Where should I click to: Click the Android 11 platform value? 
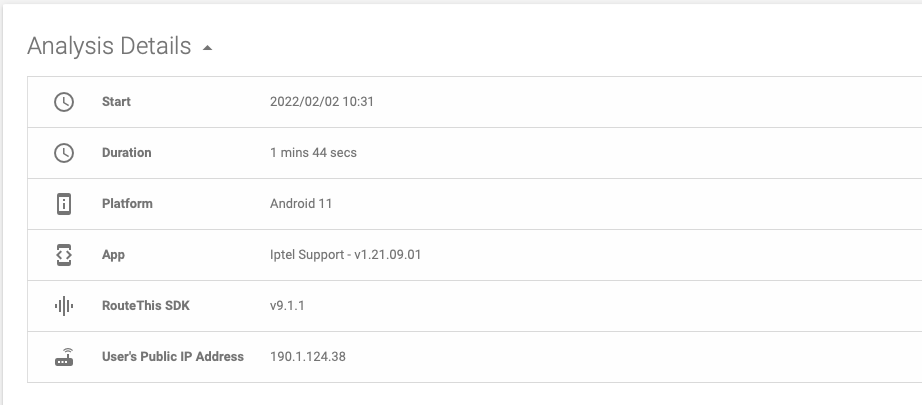pos(301,204)
